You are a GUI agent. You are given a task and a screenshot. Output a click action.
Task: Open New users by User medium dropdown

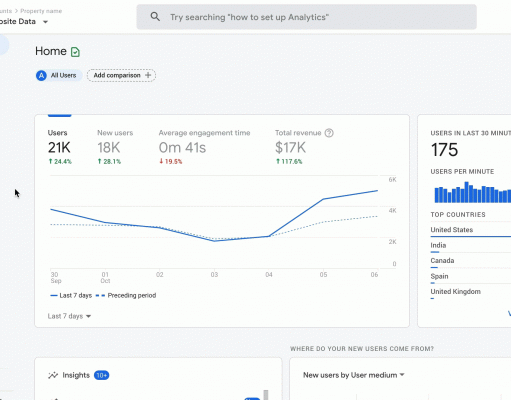(354, 375)
